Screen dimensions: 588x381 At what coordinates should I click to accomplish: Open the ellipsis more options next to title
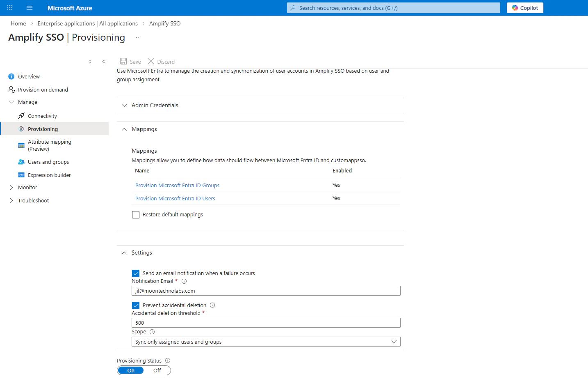click(138, 37)
